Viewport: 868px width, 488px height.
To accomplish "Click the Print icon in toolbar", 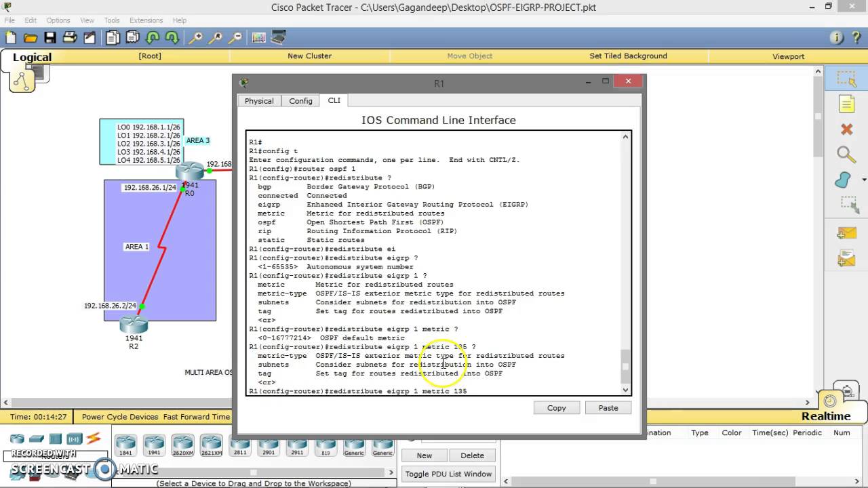I will point(70,38).
